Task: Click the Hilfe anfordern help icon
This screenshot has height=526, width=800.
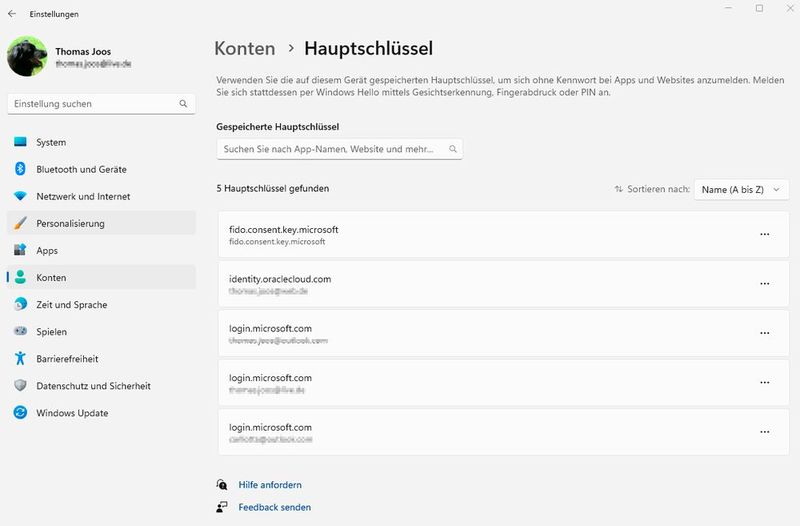Action: coord(222,485)
